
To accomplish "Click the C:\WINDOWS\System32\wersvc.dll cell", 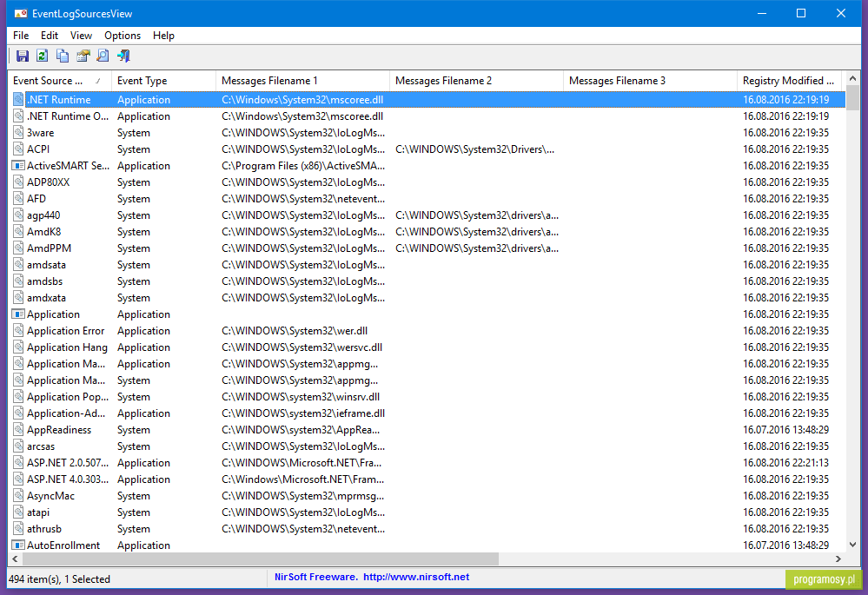I will pos(301,347).
